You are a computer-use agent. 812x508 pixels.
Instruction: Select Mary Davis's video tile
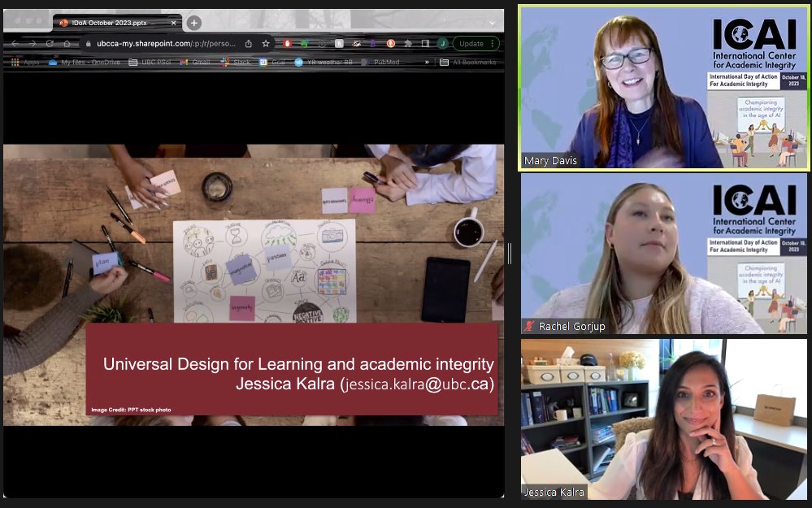[664, 88]
